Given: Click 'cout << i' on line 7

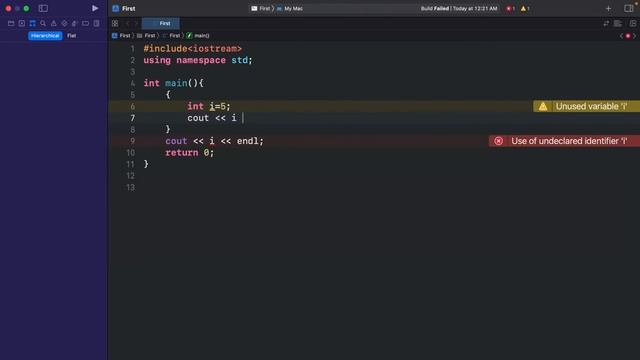Looking at the screenshot, I should [x=211, y=118].
